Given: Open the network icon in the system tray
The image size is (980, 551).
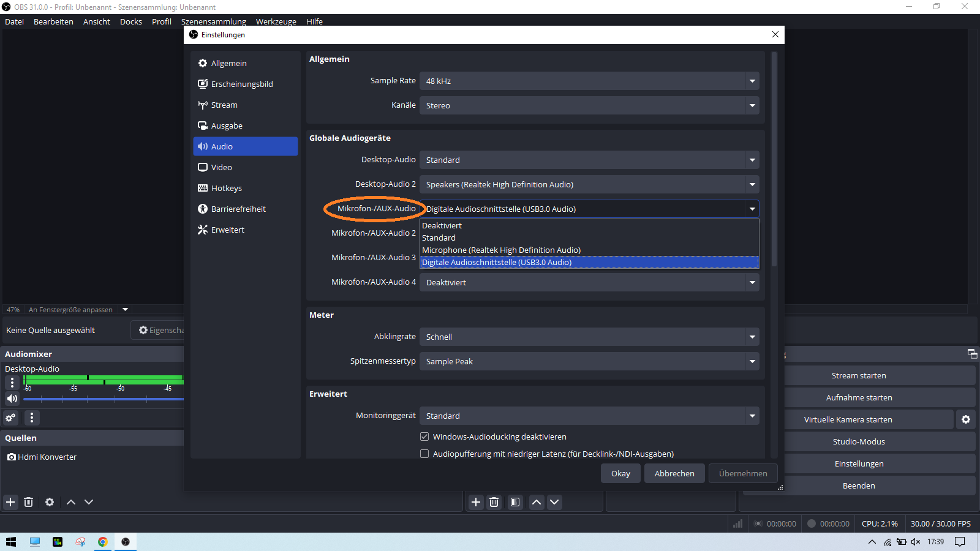Looking at the screenshot, I should 888,542.
